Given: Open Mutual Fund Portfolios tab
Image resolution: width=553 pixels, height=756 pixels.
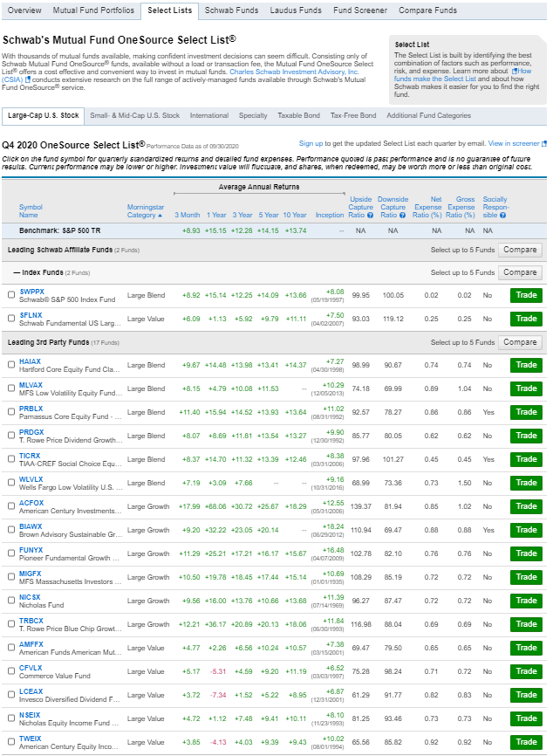Looking at the screenshot, I should point(93,10).
